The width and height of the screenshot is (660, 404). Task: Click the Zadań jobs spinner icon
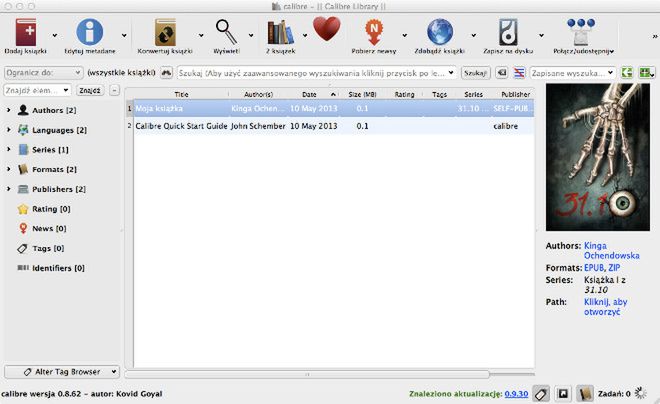[641, 393]
